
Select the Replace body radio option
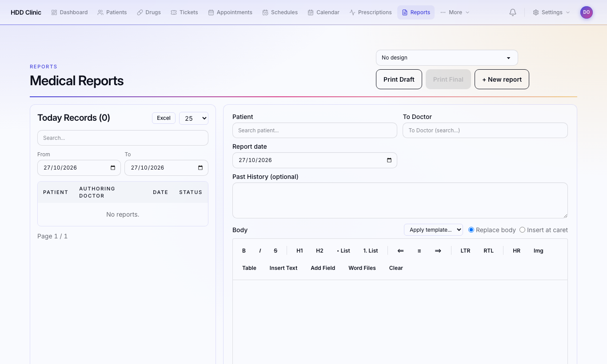tap(471, 230)
